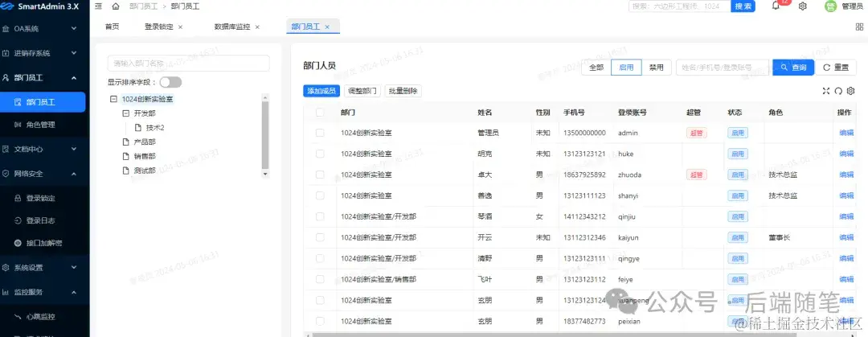
Task: Switch to the 登录锁定 tab
Action: 159,27
